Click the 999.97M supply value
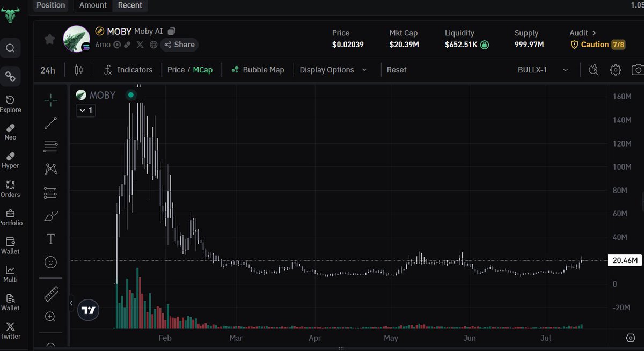This screenshot has width=644, height=351. pyautogui.click(x=529, y=45)
